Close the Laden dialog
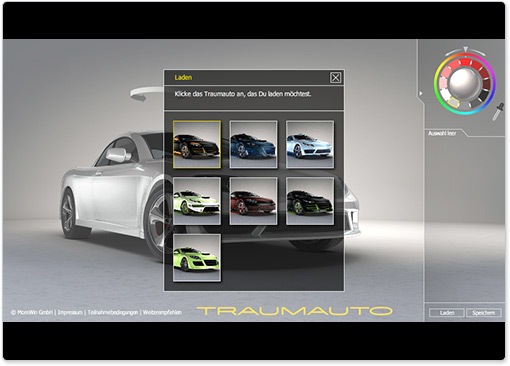 (335, 78)
